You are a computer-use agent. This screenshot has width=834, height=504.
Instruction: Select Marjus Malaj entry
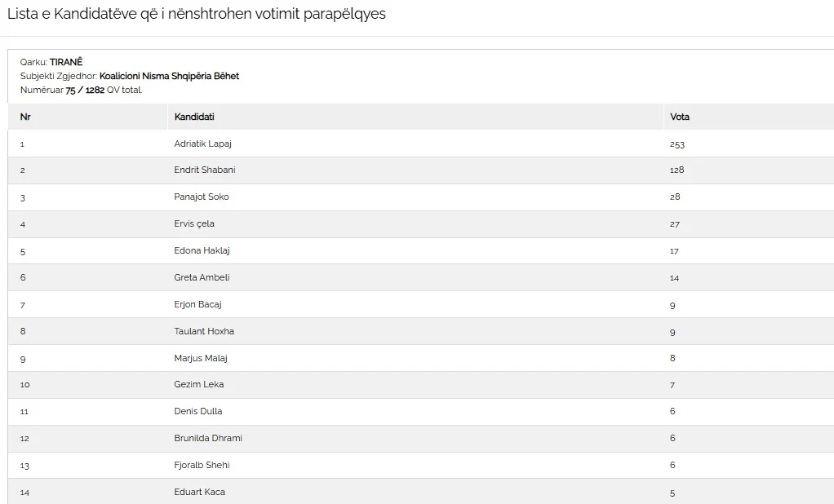coord(201,358)
